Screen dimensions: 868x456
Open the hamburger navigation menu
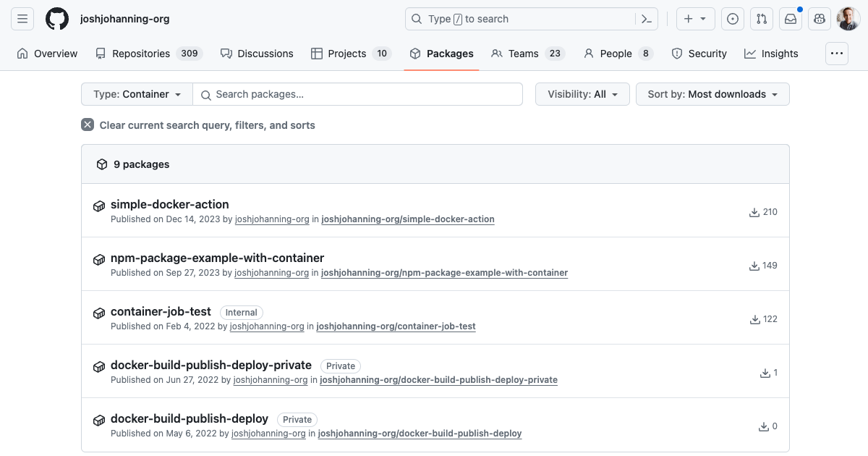22,19
